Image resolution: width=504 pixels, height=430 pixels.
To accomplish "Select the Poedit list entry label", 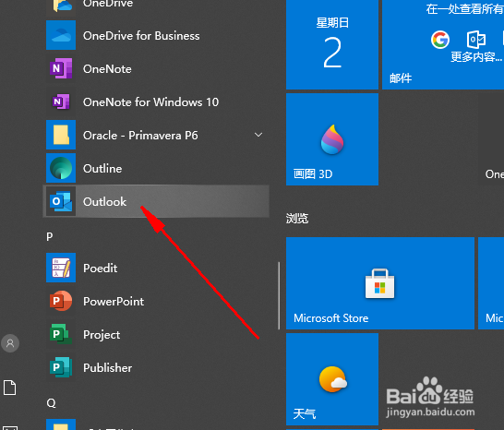I will tap(101, 269).
